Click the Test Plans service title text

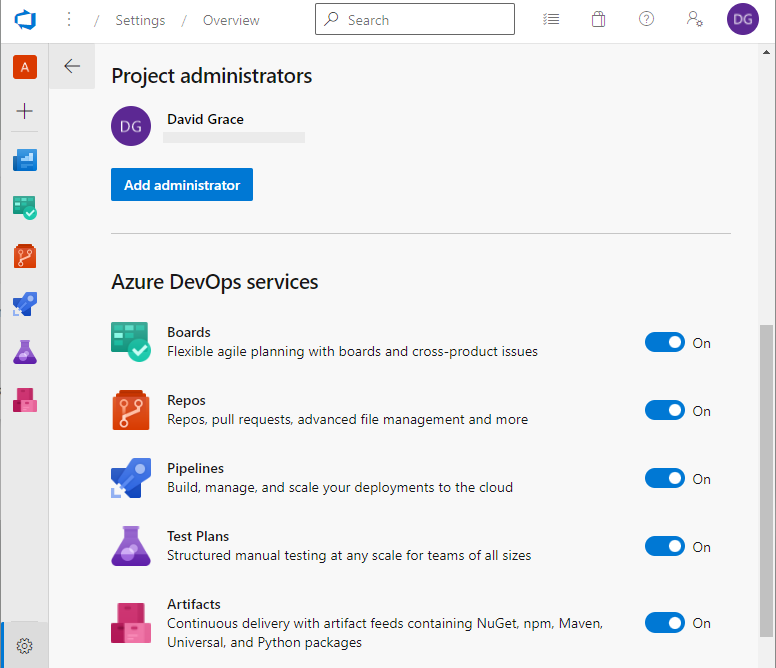point(198,536)
